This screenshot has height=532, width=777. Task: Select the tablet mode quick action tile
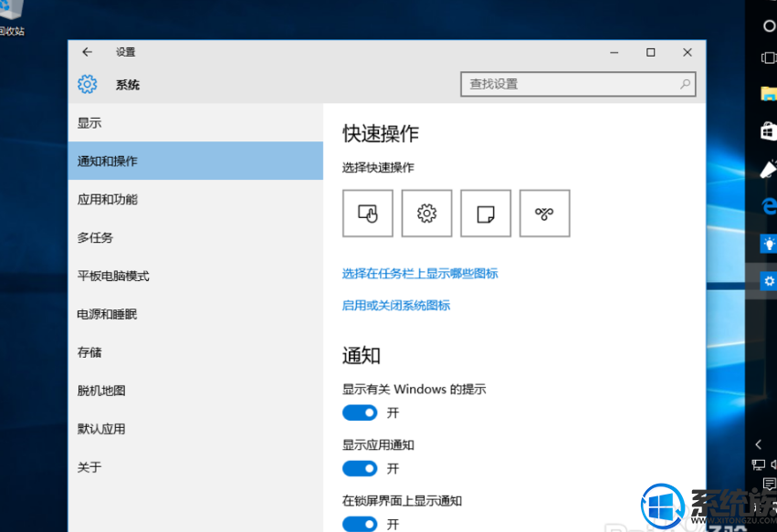click(368, 214)
